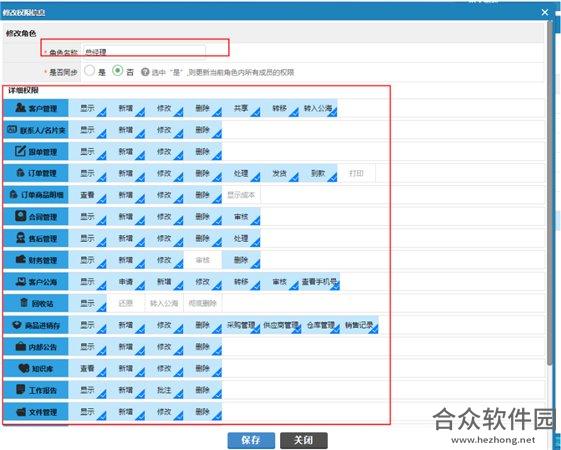Image resolution: width=561 pixels, height=450 pixels.
Task: Toggle 申请 permission in 客户公海 row
Action: (x=126, y=282)
